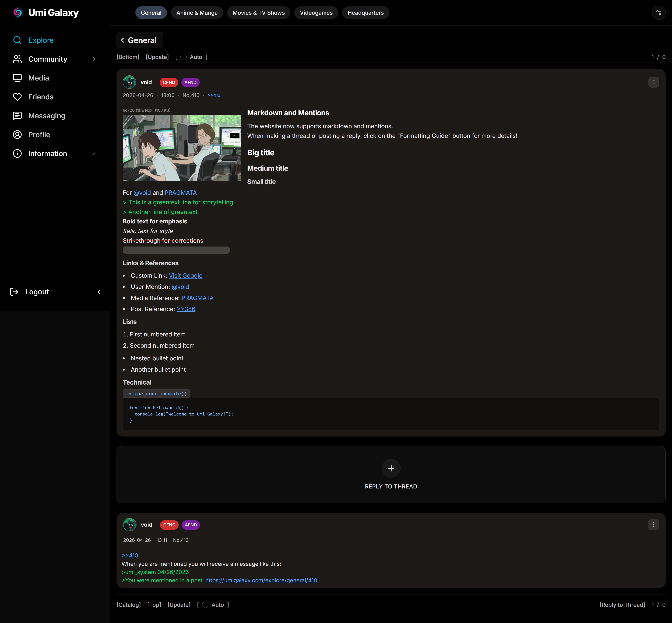Expand the Information submenu chevron
The height and width of the screenshot is (623, 672).
94,153
